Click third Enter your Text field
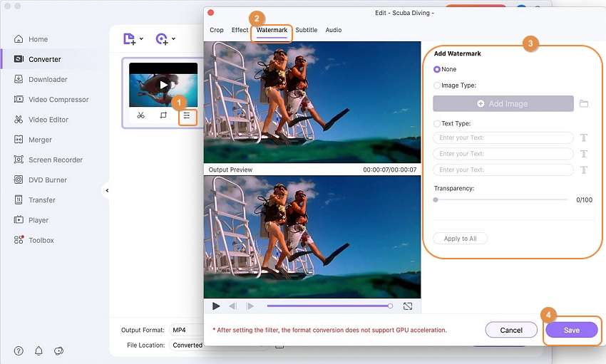Screen dimensions: 606x364 click(503, 170)
